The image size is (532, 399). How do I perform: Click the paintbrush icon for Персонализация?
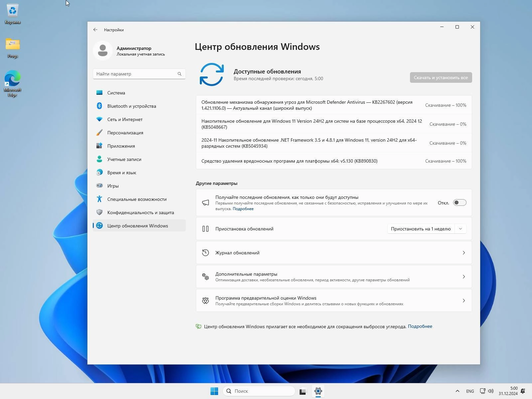point(99,133)
